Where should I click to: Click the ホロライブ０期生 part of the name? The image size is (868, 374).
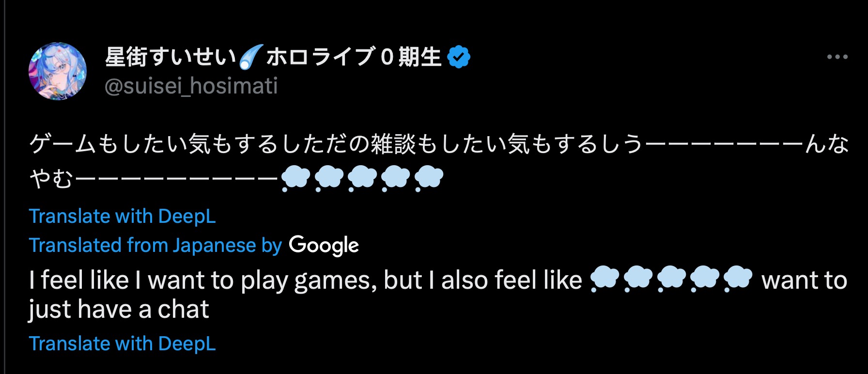click(354, 57)
